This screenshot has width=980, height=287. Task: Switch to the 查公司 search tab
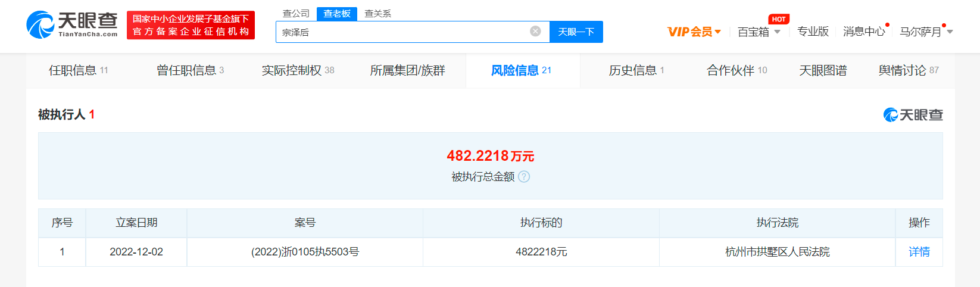click(x=296, y=14)
